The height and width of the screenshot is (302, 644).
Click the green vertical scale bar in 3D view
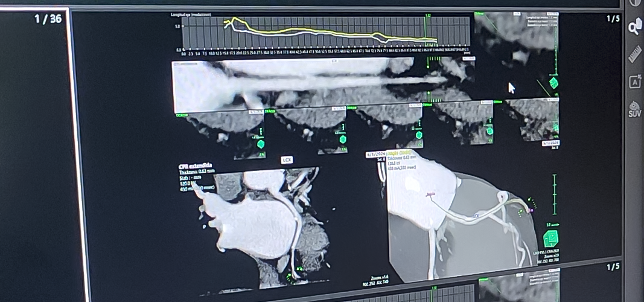554,194
